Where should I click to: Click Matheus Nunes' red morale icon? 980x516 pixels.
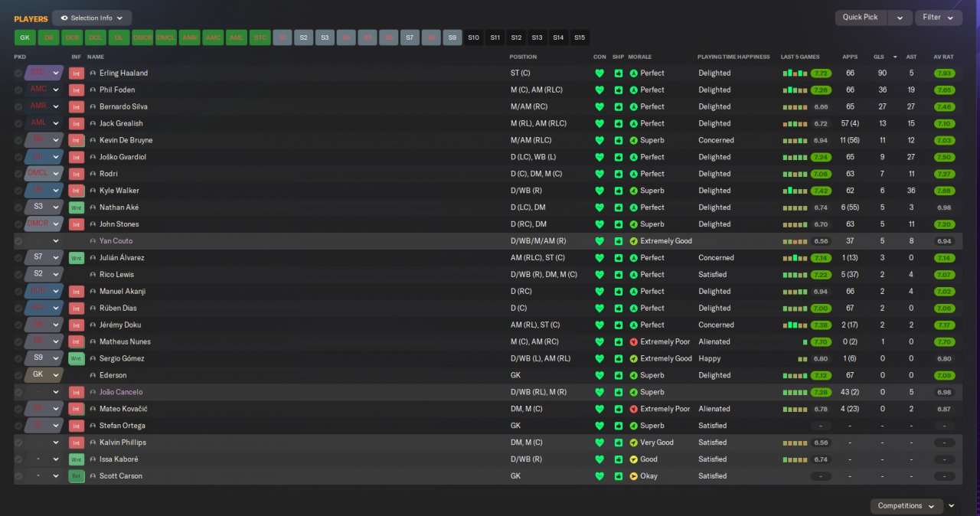[633, 341]
